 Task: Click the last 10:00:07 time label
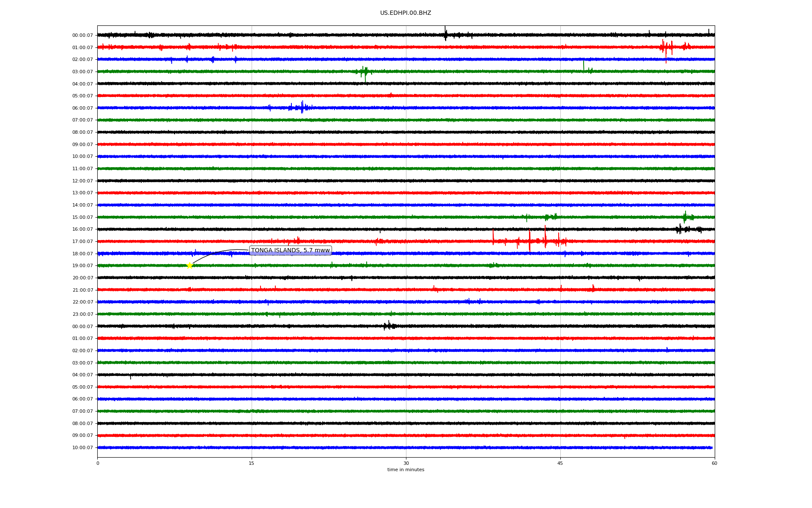[x=82, y=448]
